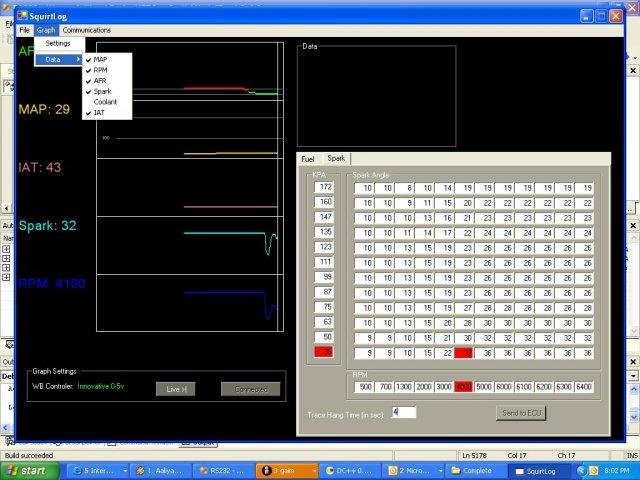The image size is (640, 480).
Task: Click the Live button
Action: tap(176, 389)
